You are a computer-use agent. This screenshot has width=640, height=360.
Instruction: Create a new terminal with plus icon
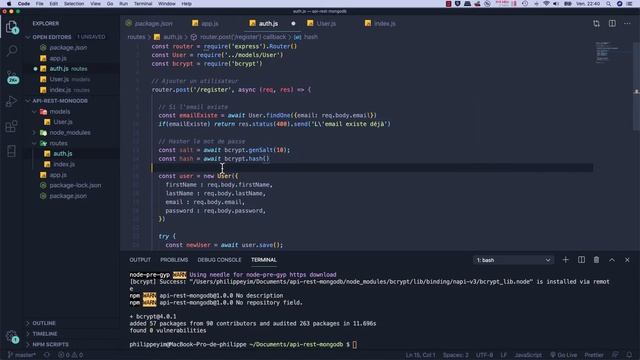point(565,260)
